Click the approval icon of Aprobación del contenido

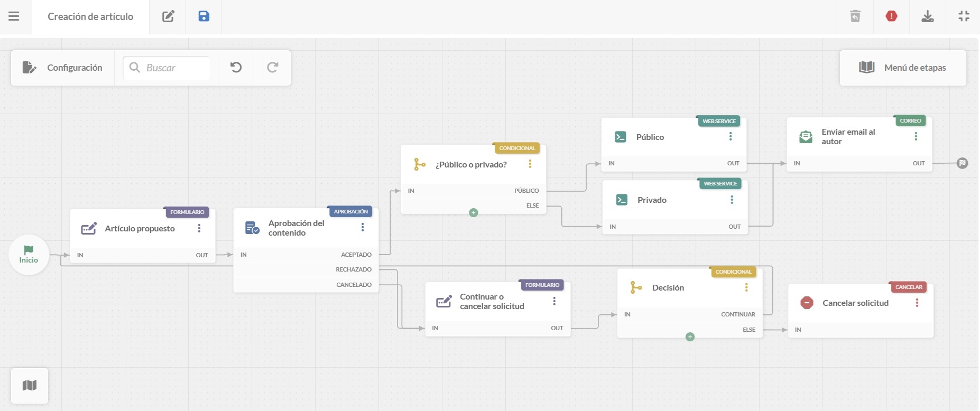point(252,228)
